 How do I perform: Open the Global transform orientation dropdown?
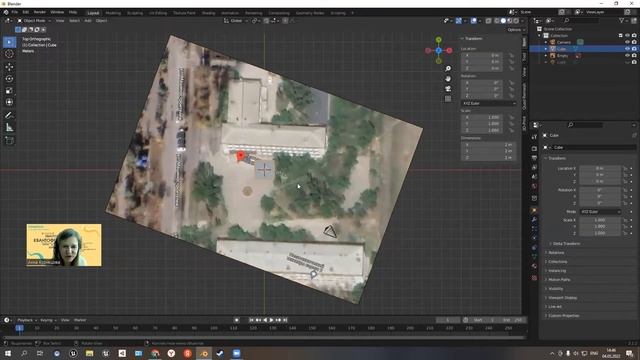coord(236,21)
